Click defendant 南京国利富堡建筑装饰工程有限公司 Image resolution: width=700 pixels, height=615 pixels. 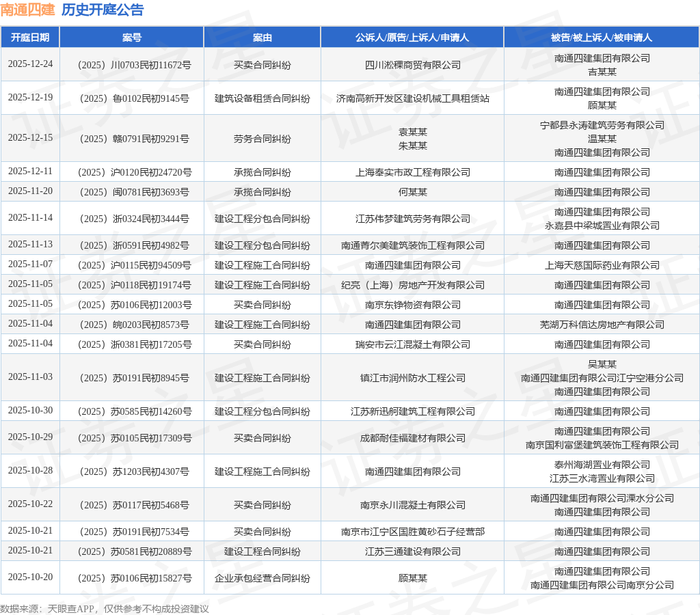click(x=602, y=446)
